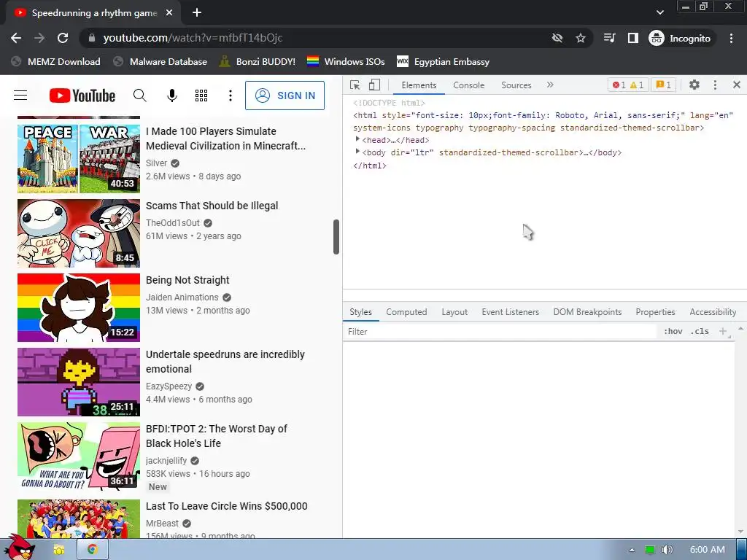Open the Angry Birds Start button
747x560 pixels.
[19, 548]
